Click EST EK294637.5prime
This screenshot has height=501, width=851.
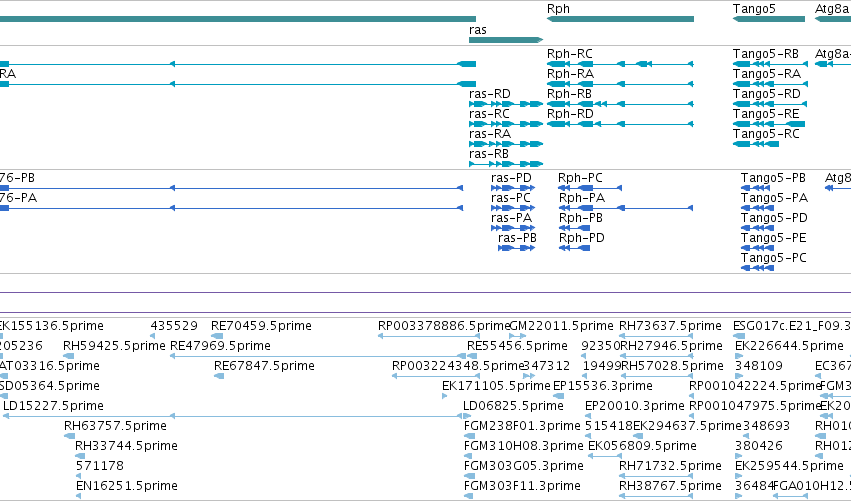point(687,426)
